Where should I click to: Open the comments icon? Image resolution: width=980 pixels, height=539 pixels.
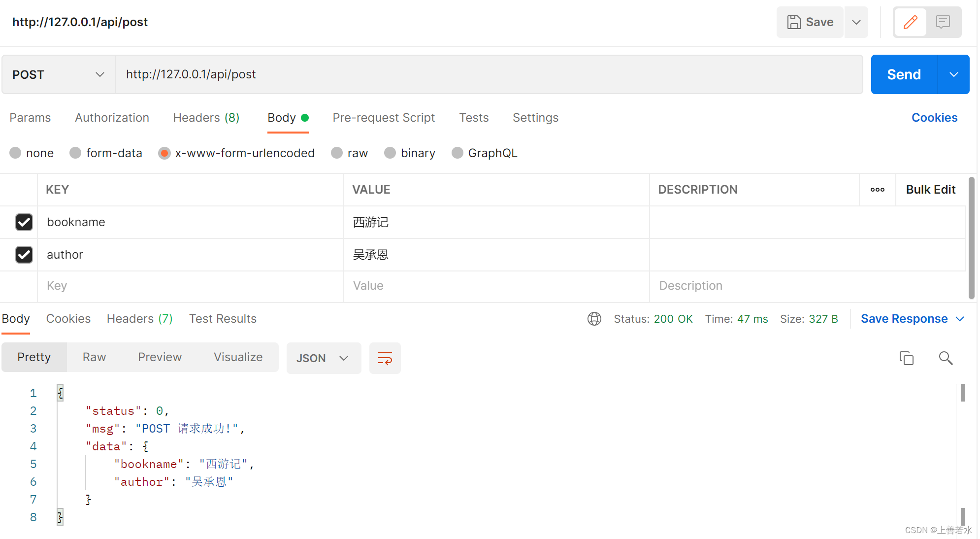click(x=943, y=22)
